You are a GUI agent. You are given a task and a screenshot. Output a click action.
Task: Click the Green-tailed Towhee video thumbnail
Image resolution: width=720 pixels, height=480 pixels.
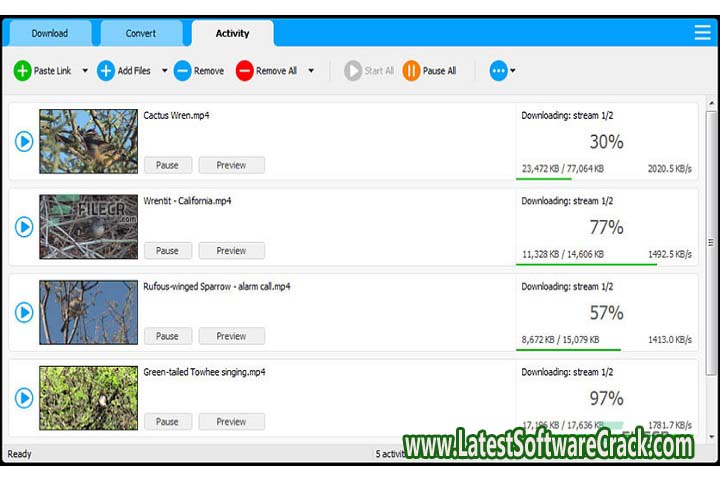pyautogui.click(x=88, y=398)
